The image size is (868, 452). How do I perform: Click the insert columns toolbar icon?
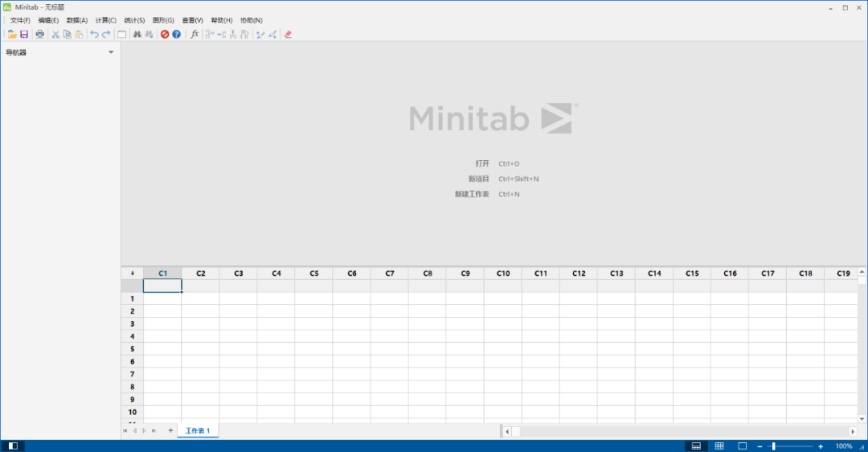coord(233,35)
